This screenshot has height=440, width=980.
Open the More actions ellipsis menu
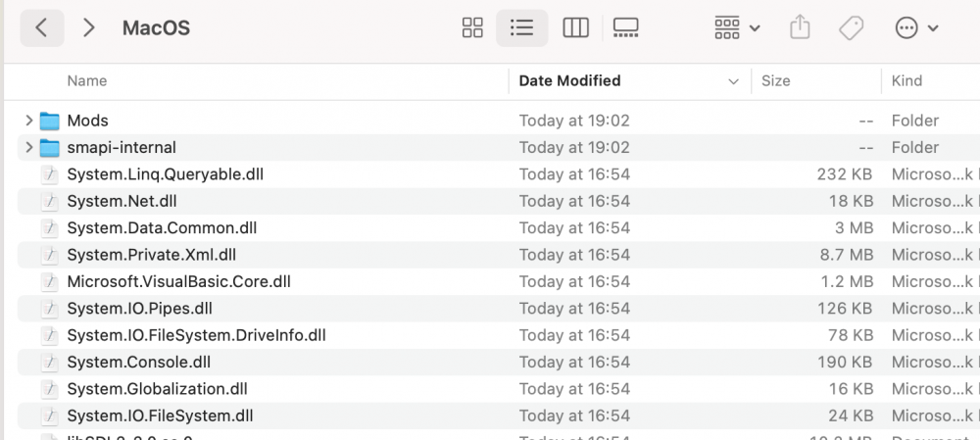tap(916, 27)
